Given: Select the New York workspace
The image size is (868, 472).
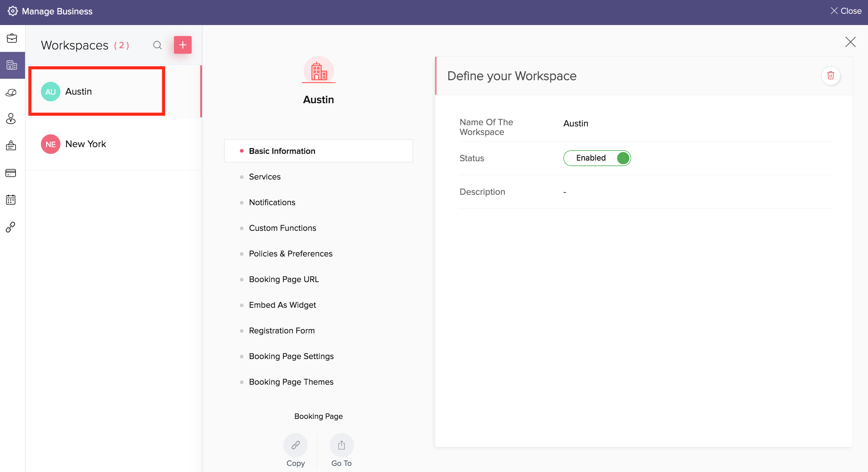Looking at the screenshot, I should (85, 144).
